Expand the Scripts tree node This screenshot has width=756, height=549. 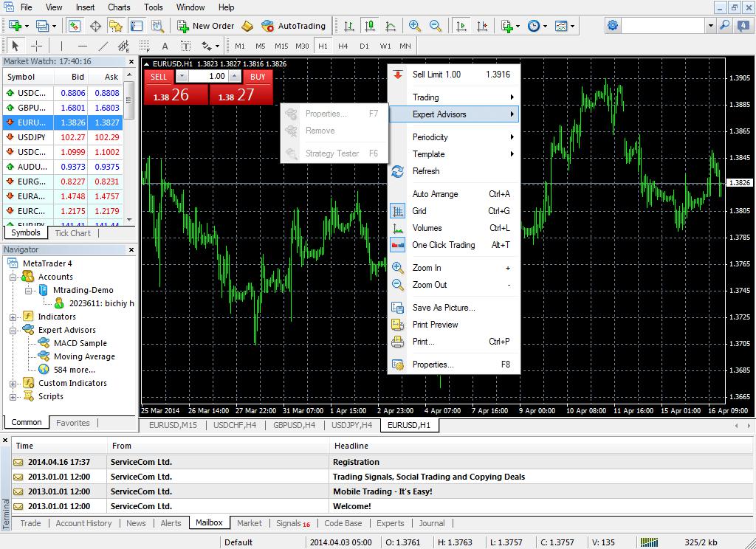(x=13, y=397)
